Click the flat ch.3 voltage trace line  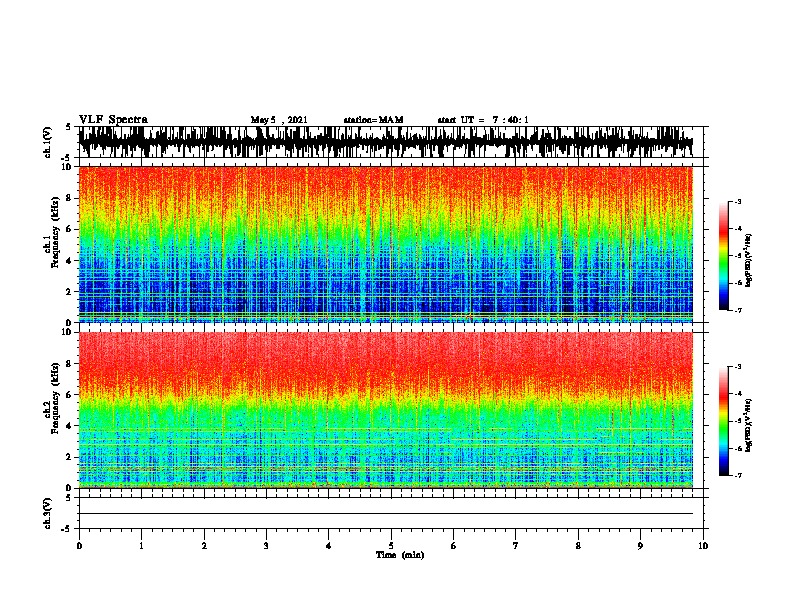(386, 514)
